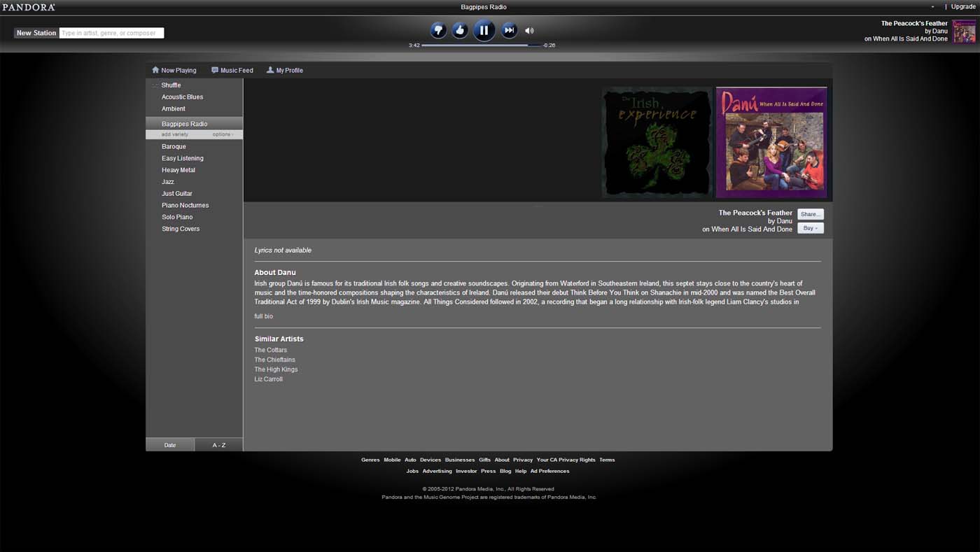Click 'by Danu' beside the Share button
Viewport: 980px width, 552px height.
780,221
